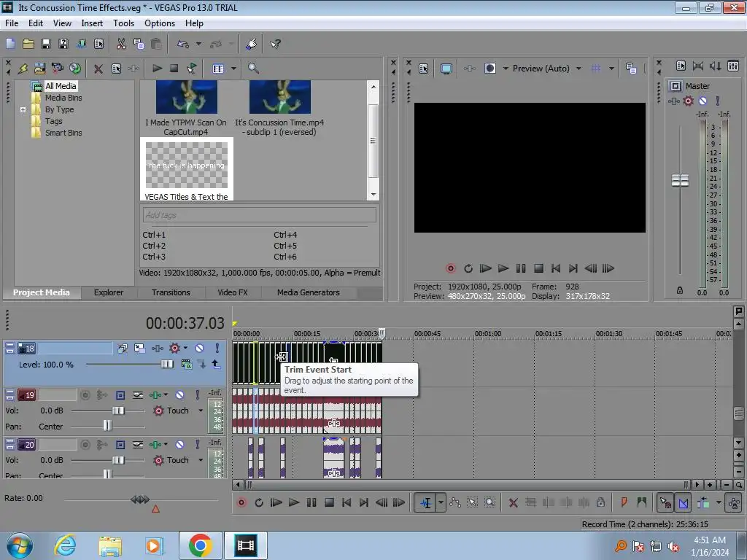This screenshot has height=560, width=747.
Task: Open the Tools menu
Action: pos(123,23)
